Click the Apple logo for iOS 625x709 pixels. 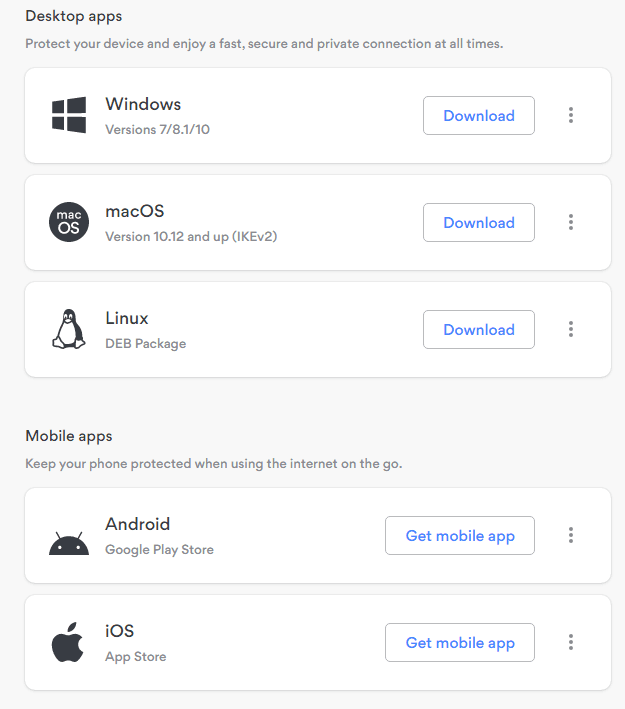pyautogui.click(x=68, y=642)
